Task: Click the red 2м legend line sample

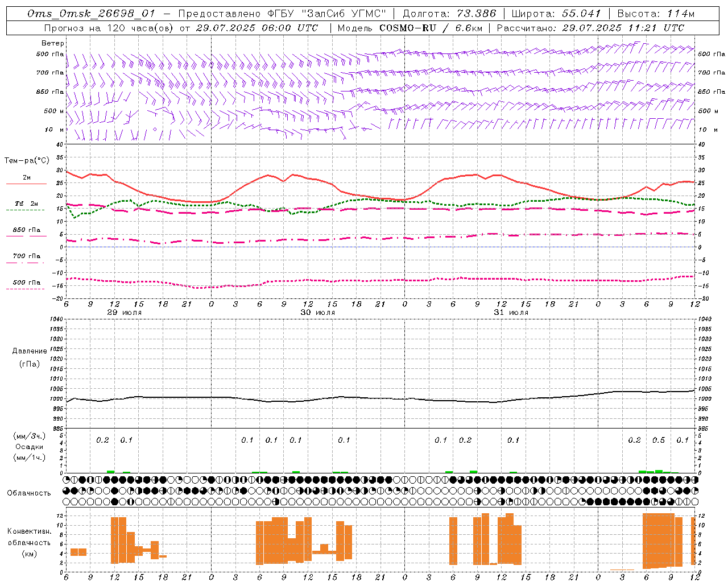Action: [26, 184]
